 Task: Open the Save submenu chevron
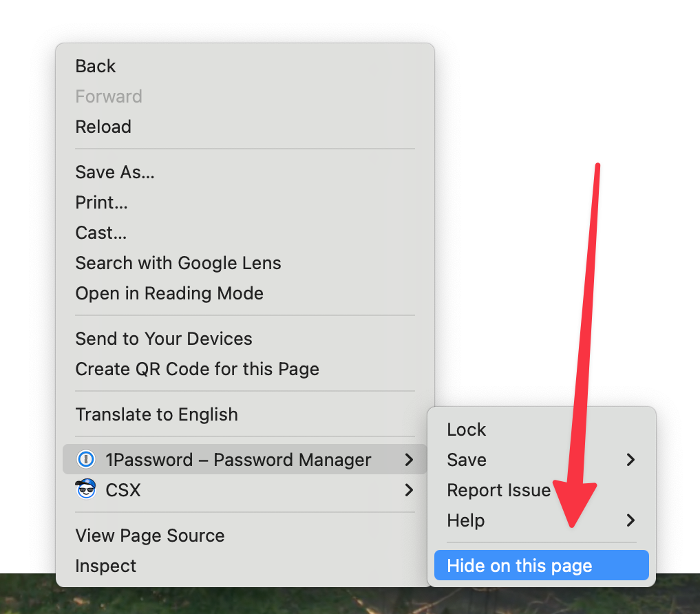click(630, 460)
